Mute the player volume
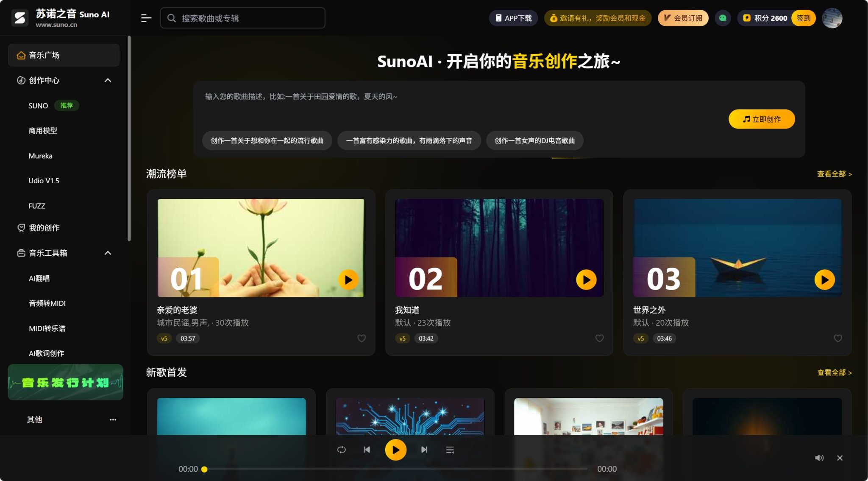Viewport: 868px width, 481px height. pos(819,458)
